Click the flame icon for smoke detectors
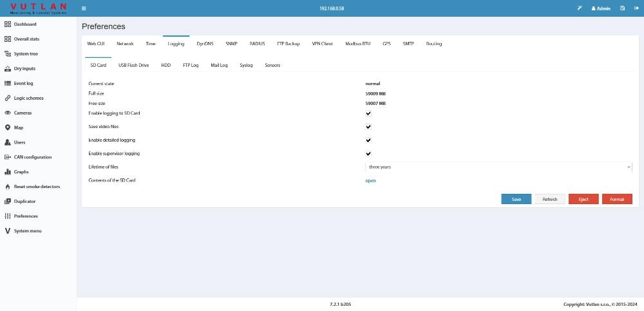This screenshot has width=644, height=311. (7, 187)
